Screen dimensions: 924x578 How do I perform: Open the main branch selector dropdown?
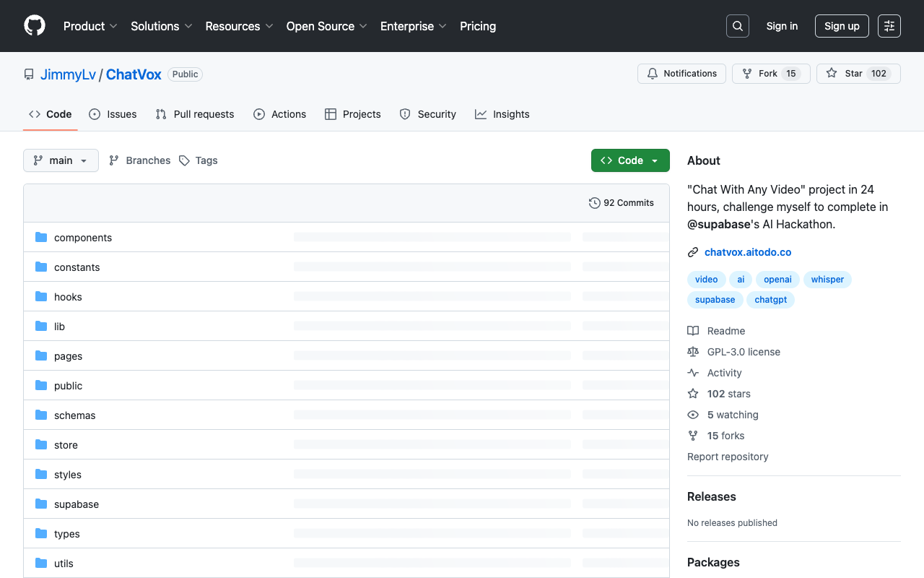pyautogui.click(x=61, y=160)
